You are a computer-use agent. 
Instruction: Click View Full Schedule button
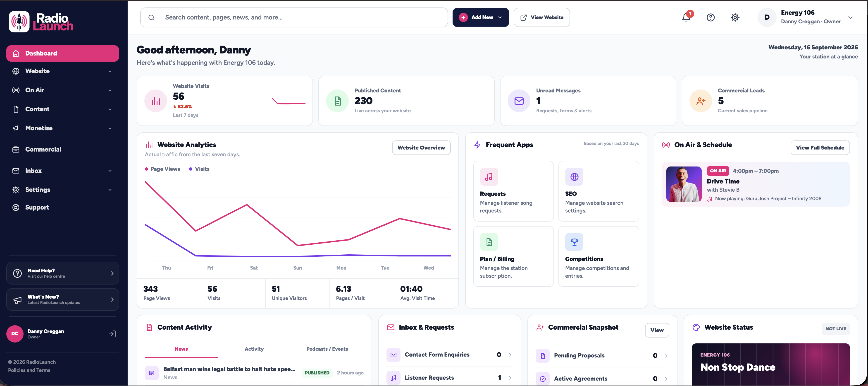(x=820, y=148)
